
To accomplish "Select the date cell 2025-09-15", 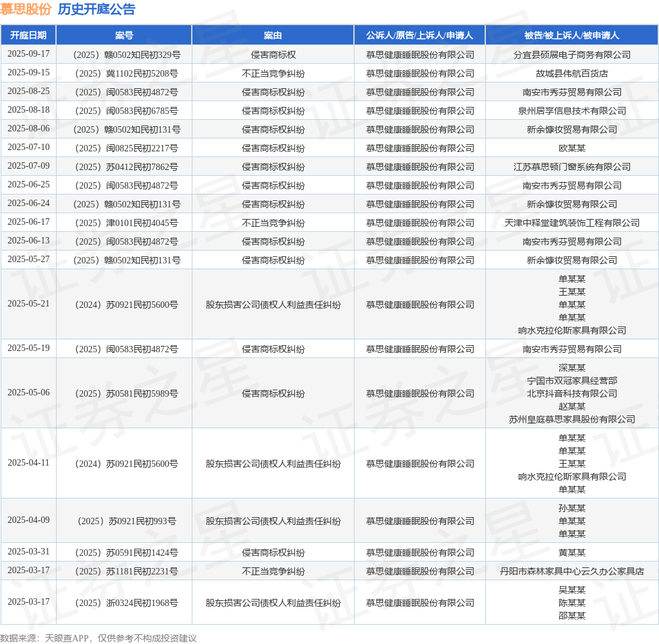I will pyautogui.click(x=28, y=72).
